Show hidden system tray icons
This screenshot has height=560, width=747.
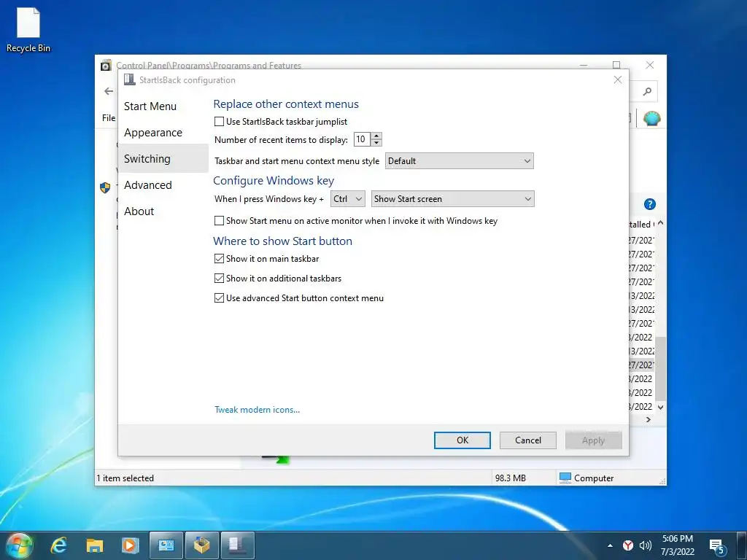610,545
